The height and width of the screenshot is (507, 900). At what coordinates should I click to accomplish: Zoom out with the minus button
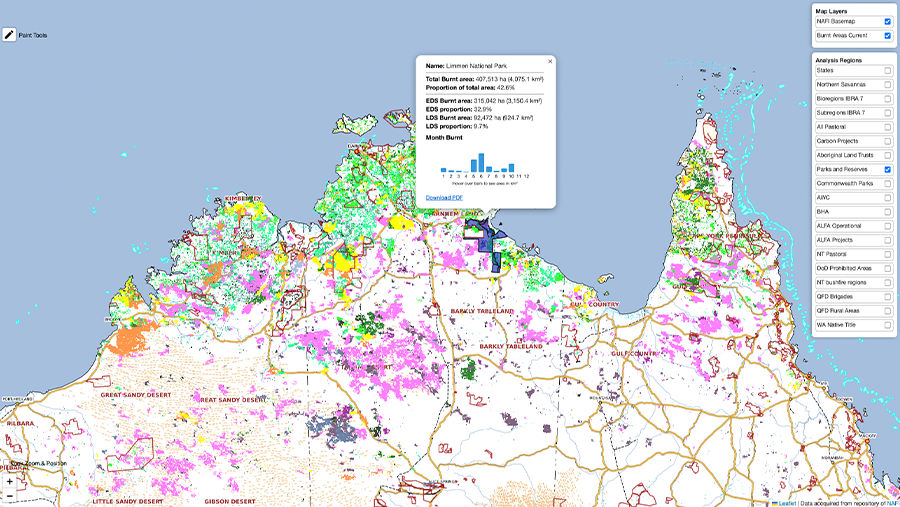10,495
